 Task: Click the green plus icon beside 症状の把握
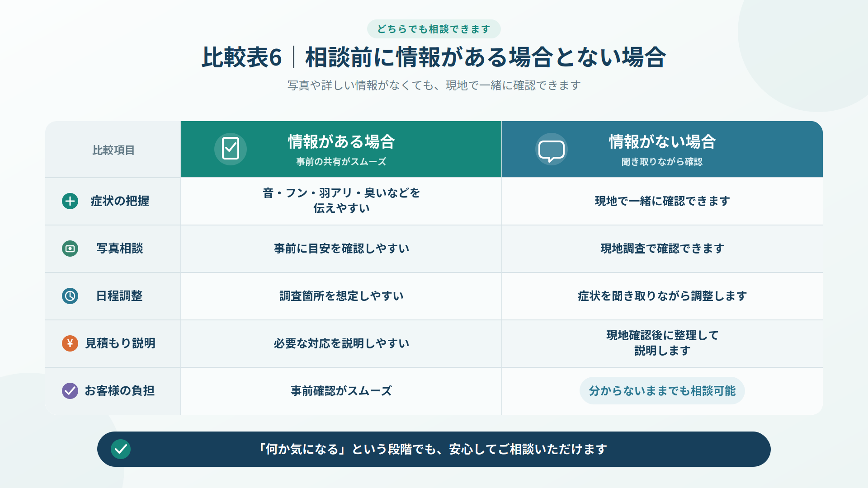point(70,201)
